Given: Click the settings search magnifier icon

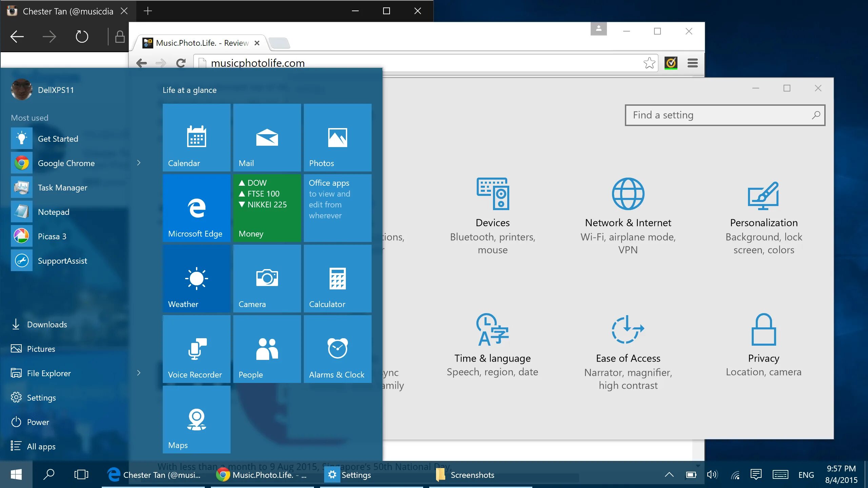Looking at the screenshot, I should point(816,115).
